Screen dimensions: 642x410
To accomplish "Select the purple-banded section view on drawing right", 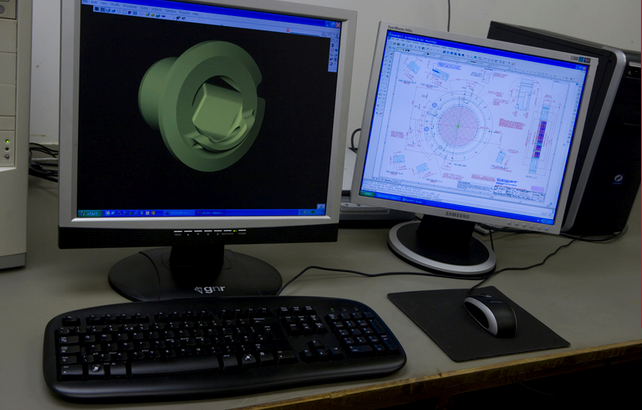I will click(542, 140).
